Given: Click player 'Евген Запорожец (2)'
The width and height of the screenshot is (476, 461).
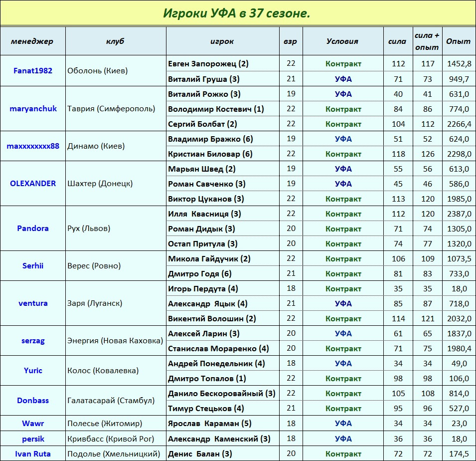Looking at the screenshot, I should (x=208, y=64).
